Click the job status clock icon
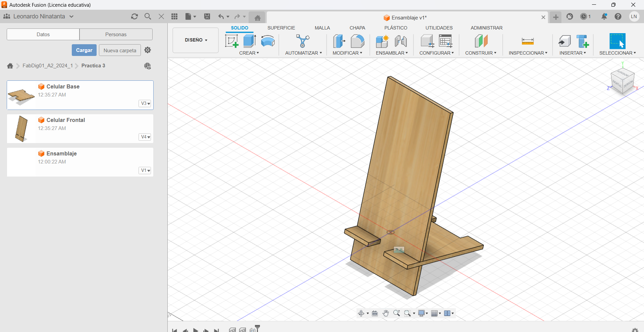 pyautogui.click(x=584, y=16)
